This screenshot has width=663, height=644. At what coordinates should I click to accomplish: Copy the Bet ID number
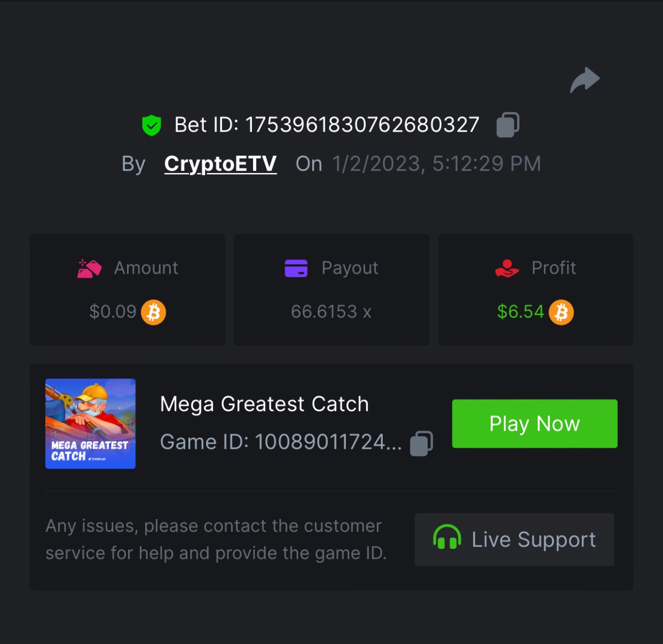tap(508, 125)
